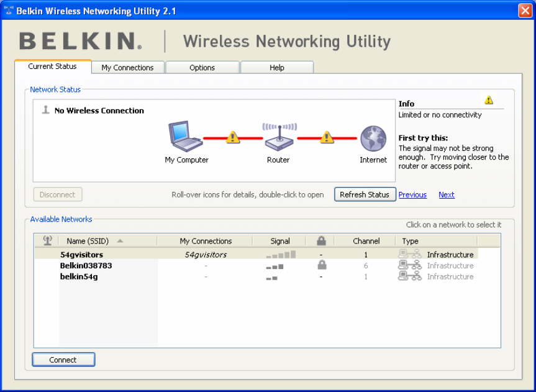This screenshot has width=536, height=392.
Task: Click channel 1 value on belkin54g row
Action: click(x=366, y=276)
